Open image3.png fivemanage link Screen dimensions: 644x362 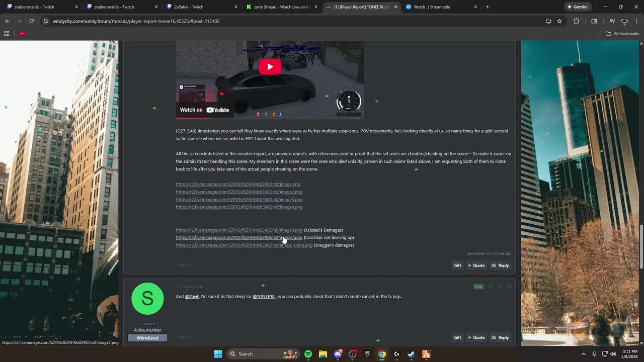pyautogui.click(x=239, y=200)
